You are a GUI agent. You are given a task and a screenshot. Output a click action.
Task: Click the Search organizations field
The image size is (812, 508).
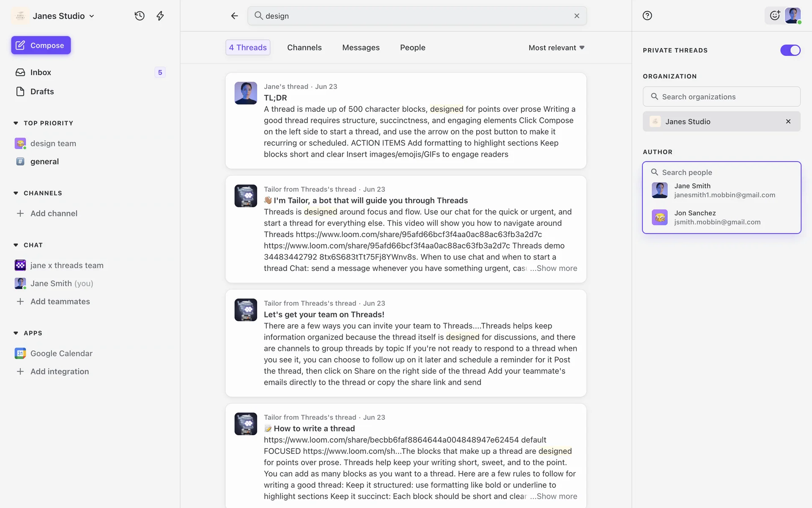tap(721, 97)
